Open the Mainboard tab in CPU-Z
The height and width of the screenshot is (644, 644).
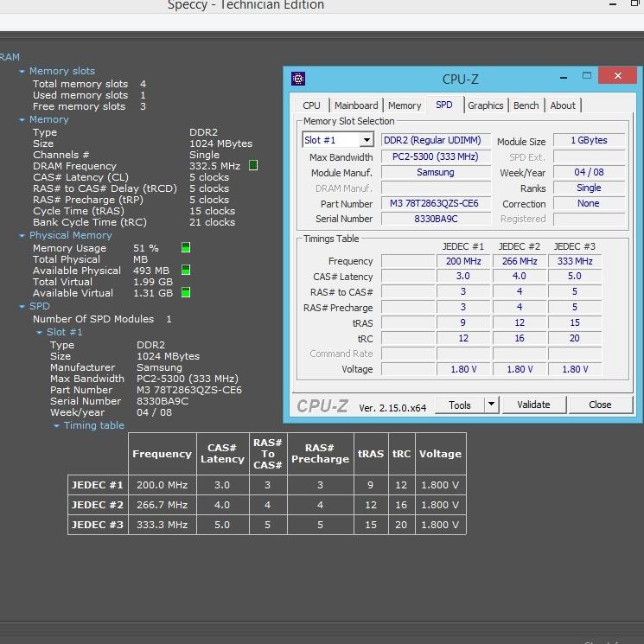point(356,105)
